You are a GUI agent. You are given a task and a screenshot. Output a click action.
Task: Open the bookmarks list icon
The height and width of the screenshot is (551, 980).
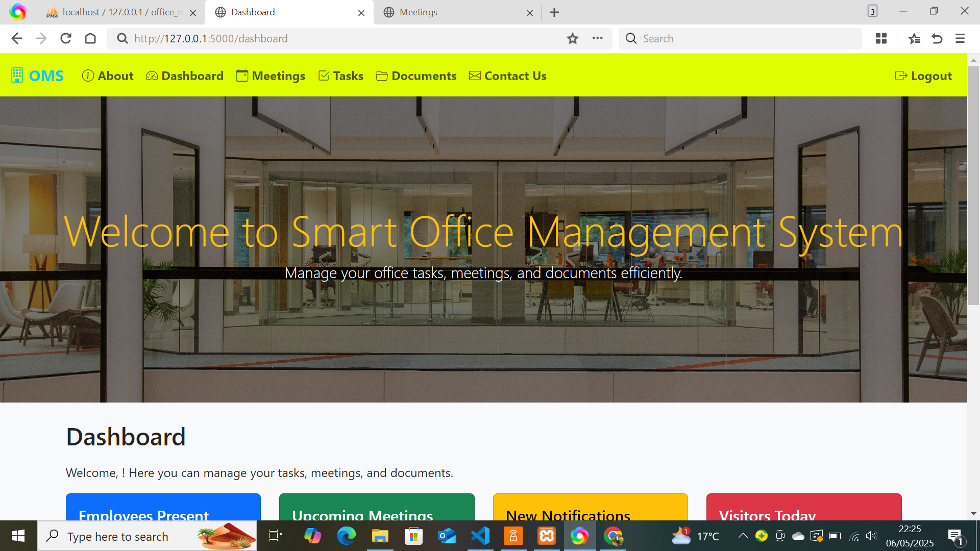[914, 39]
